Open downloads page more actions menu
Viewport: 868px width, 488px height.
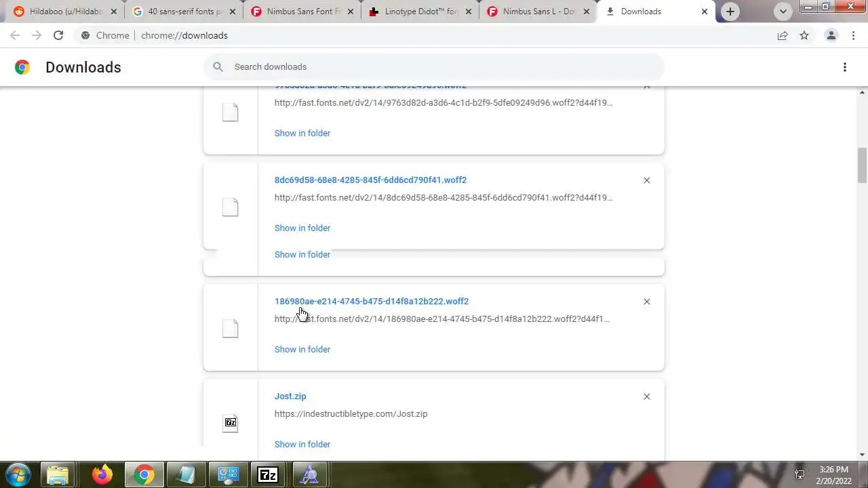pos(845,67)
